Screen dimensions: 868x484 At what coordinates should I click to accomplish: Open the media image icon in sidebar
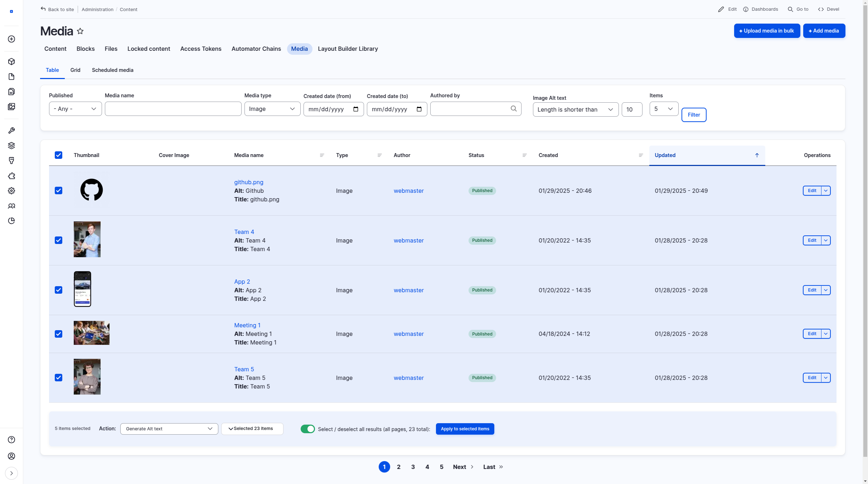(11, 107)
